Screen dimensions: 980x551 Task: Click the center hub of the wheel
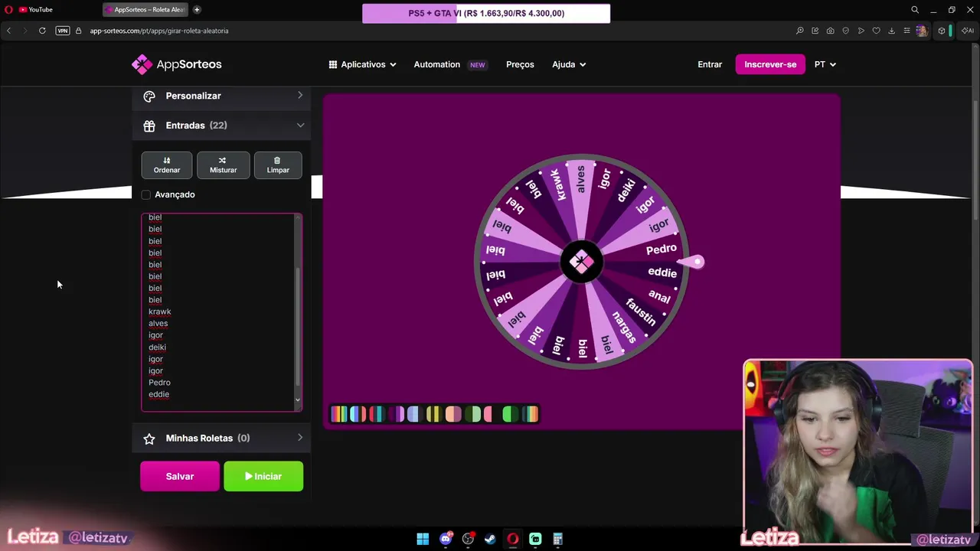click(581, 262)
